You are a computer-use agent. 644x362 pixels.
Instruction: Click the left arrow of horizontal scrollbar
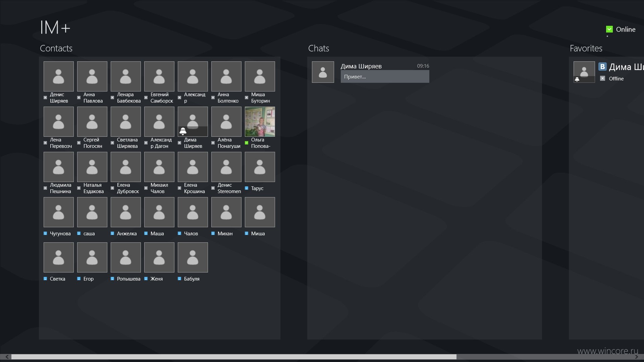coord(7,357)
